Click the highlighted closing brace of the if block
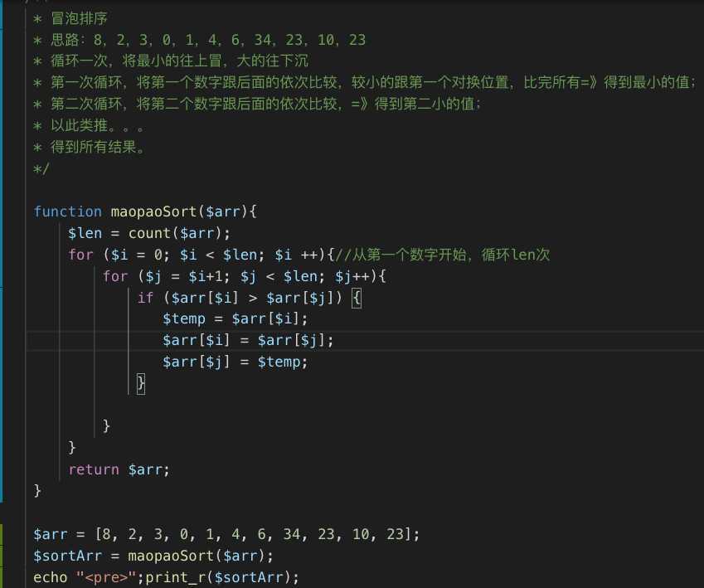This screenshot has height=588, width=704. (x=141, y=384)
